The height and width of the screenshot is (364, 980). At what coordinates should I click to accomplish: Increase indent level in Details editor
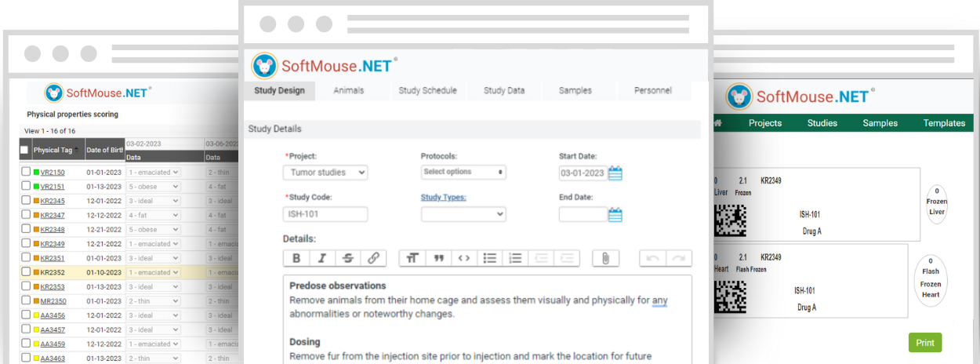pyautogui.click(x=567, y=258)
